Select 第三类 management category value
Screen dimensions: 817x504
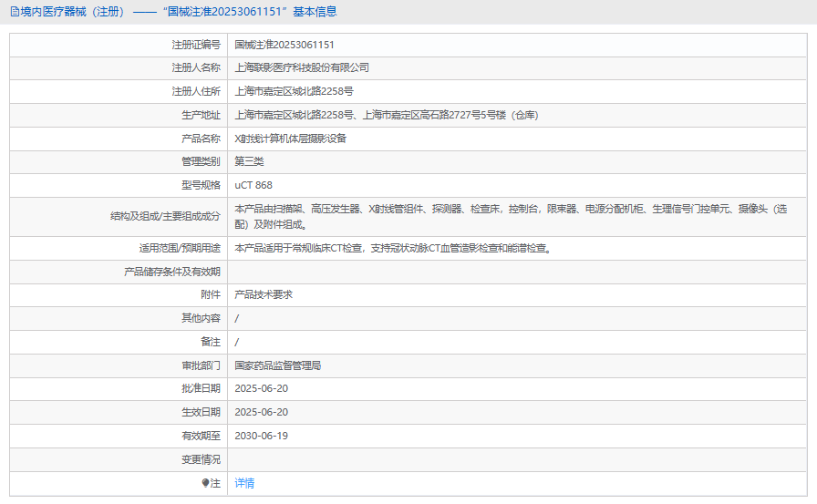point(249,161)
